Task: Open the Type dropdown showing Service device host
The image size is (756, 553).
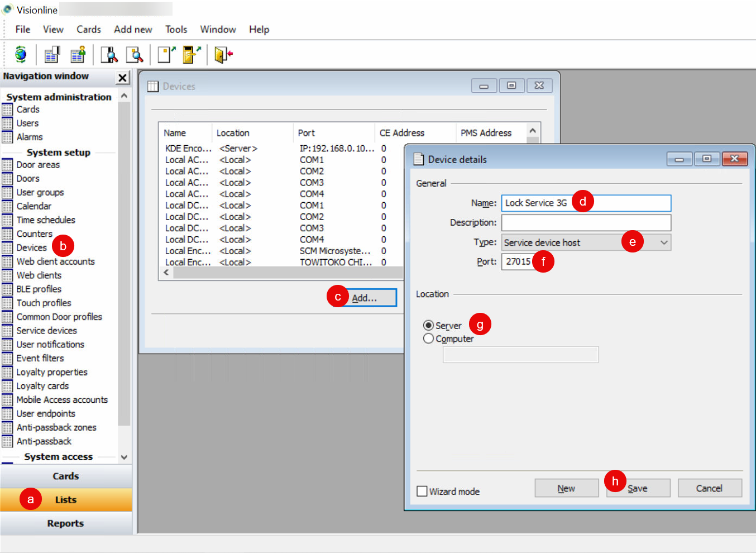Action: pos(663,242)
